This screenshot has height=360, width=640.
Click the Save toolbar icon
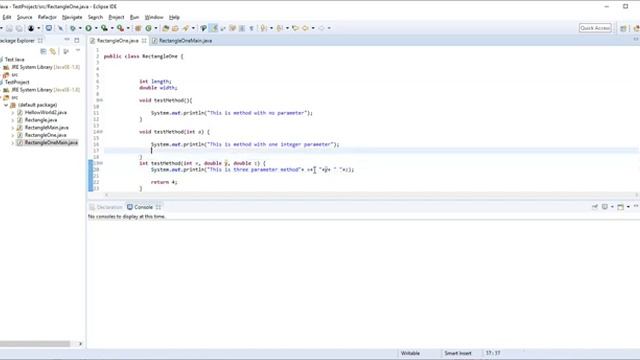click(9, 28)
